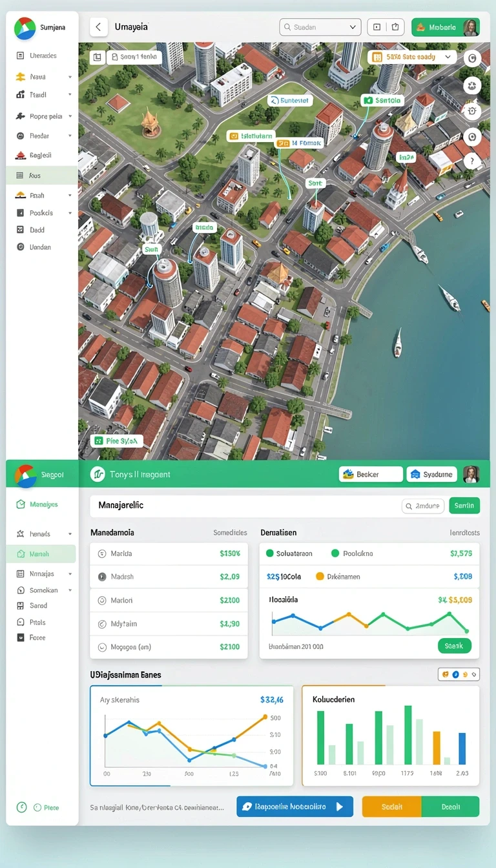Select the Madesh row radio icon
The image size is (496, 868).
(101, 577)
